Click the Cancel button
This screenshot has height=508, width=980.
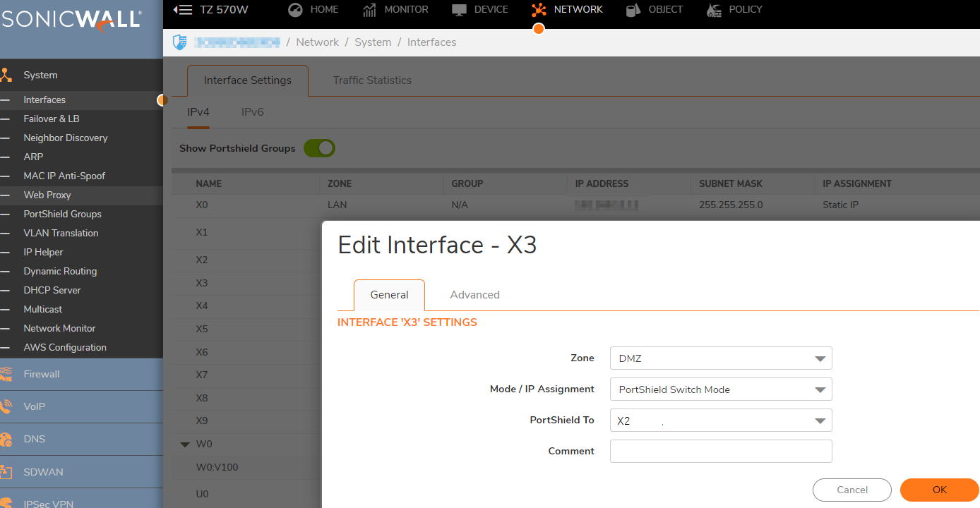pos(852,490)
